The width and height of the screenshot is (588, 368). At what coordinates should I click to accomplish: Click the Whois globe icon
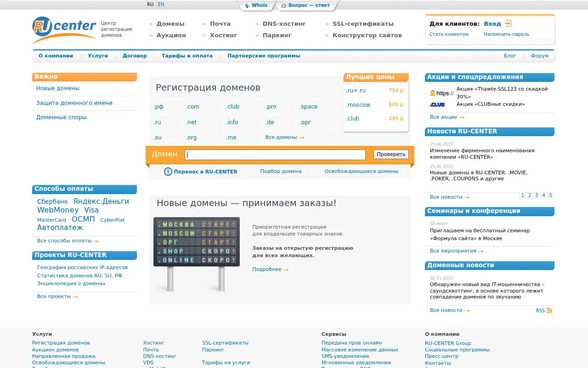point(247,6)
